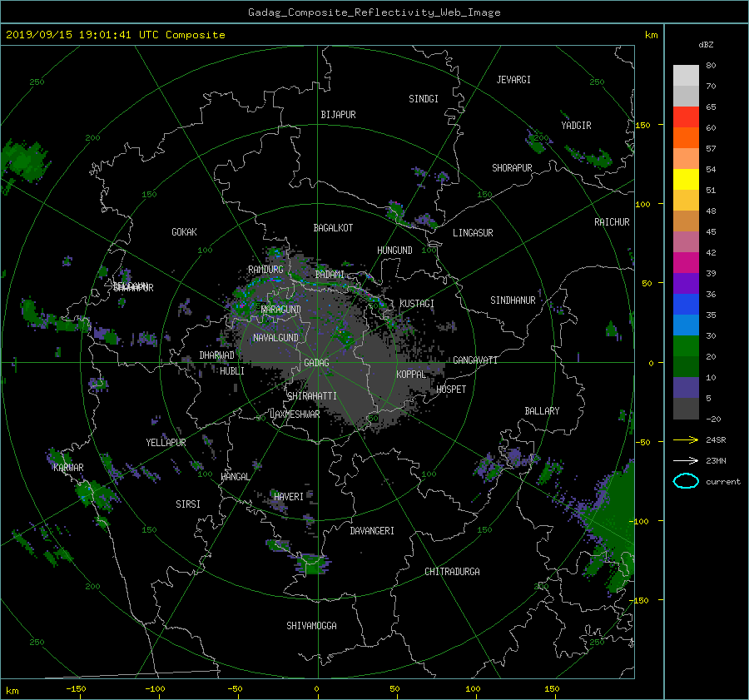The height and width of the screenshot is (700, 749).
Task: Select the red 65 dBZ color swatch
Action: pos(686,117)
